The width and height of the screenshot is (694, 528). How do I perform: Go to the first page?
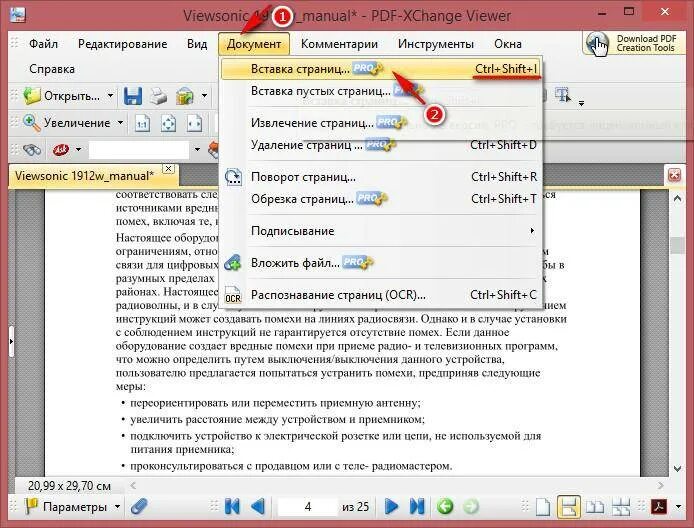pyautogui.click(x=232, y=506)
